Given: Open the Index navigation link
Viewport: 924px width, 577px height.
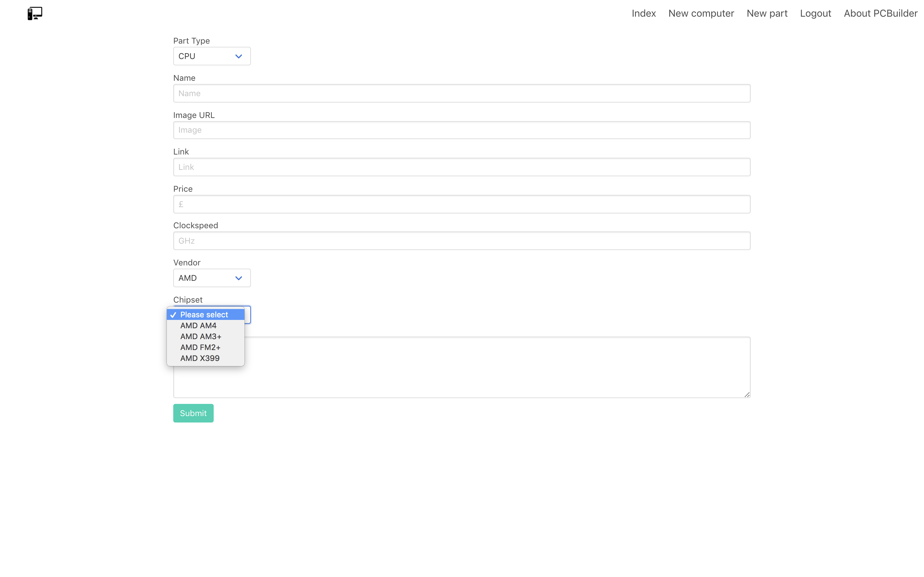Looking at the screenshot, I should [x=643, y=13].
